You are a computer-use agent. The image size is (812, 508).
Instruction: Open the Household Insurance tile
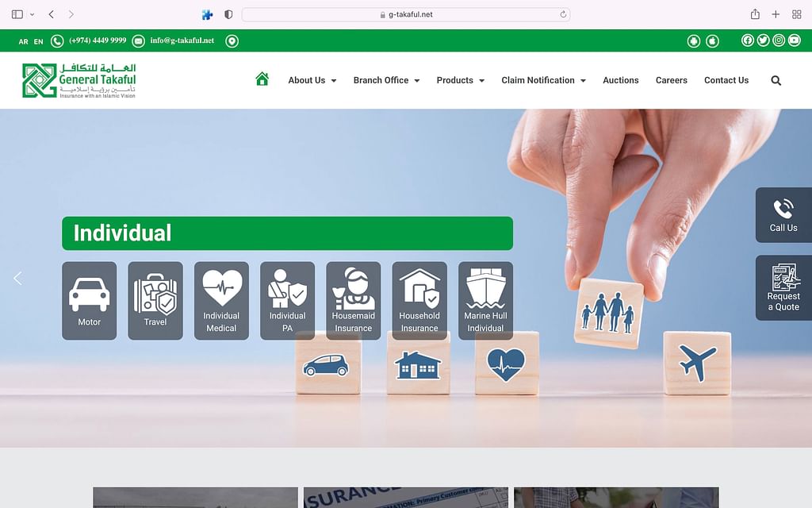click(419, 301)
